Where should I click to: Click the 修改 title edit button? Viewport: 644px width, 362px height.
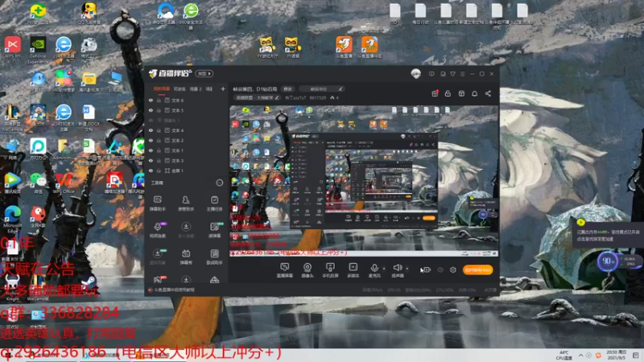click(x=287, y=88)
